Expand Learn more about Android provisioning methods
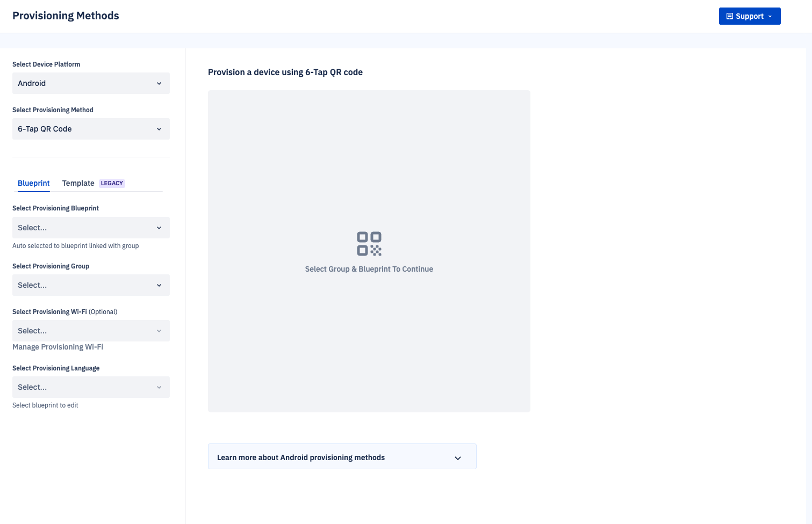This screenshot has width=812, height=524. coord(342,457)
